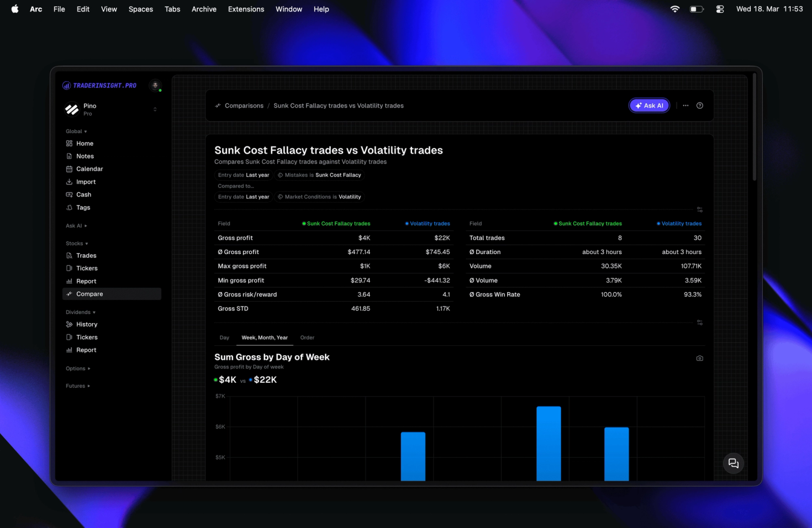812x528 pixels.
Task: Expand the Options section
Action: click(x=78, y=369)
